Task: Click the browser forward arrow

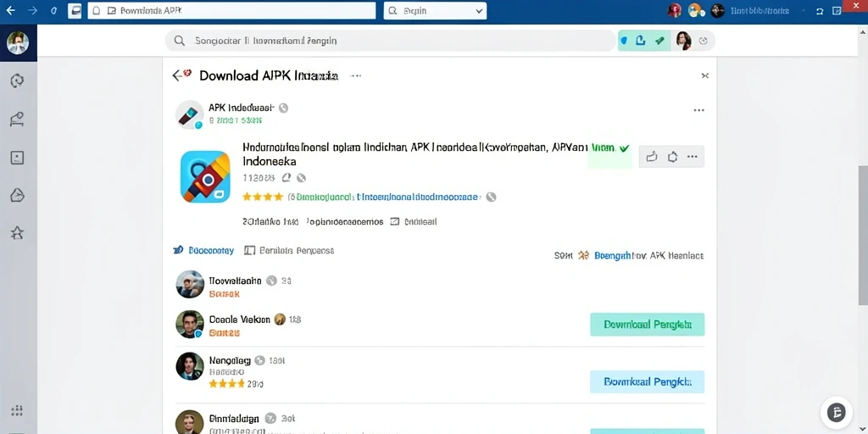Action: tap(33, 10)
